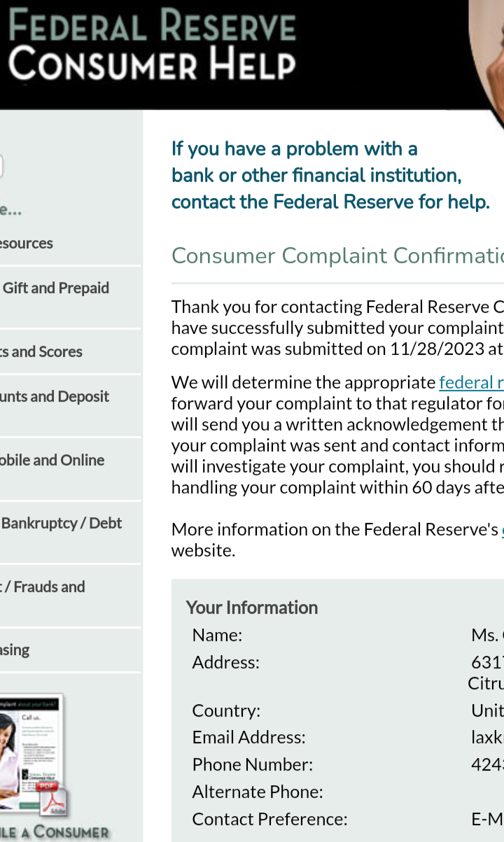The width and height of the screenshot is (504, 842).
Task: Click the search box in the sidebar
Action: [x=1, y=167]
